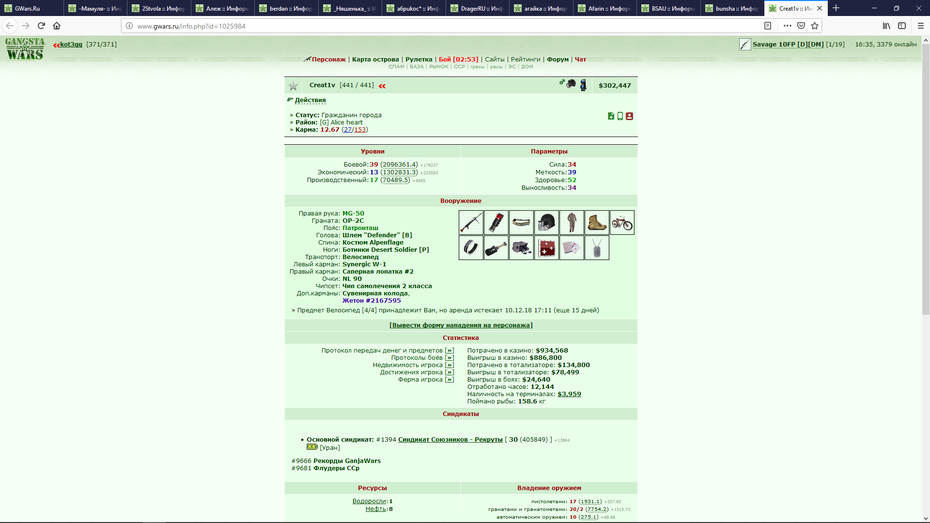The height and width of the screenshot is (523, 930).
Task: Open the Desert Soldier boots icon
Action: click(x=596, y=222)
